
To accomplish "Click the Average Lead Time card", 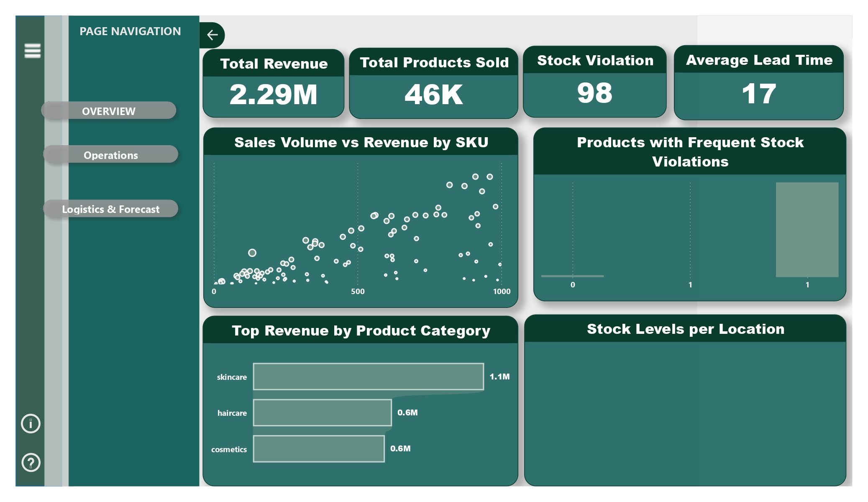I will [x=758, y=84].
